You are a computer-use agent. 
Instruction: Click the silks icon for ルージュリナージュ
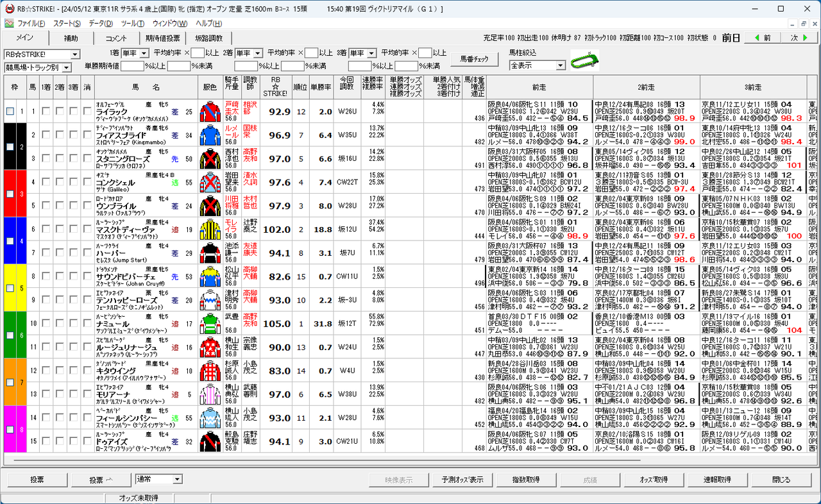tap(210, 347)
